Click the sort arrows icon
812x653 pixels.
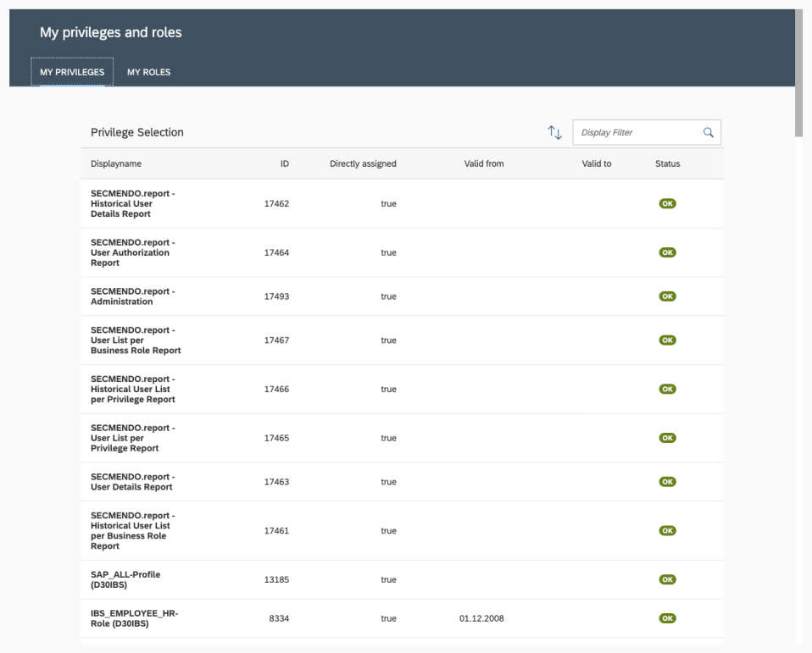(555, 132)
